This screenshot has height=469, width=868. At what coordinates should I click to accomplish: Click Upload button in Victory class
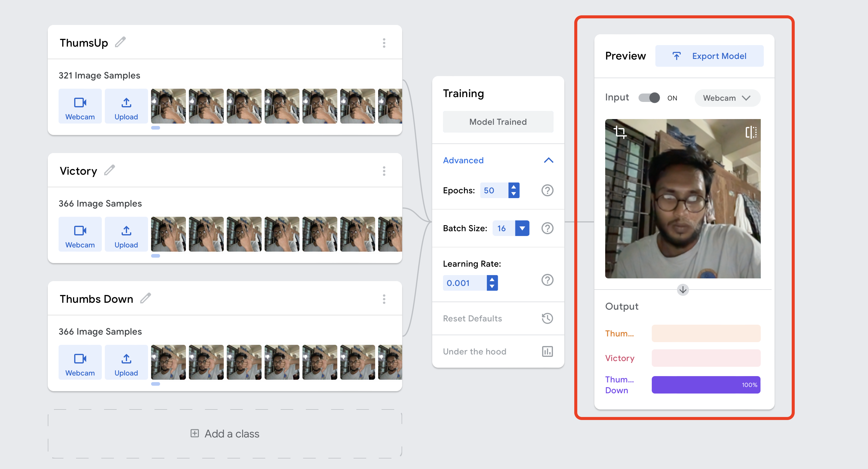[126, 234]
